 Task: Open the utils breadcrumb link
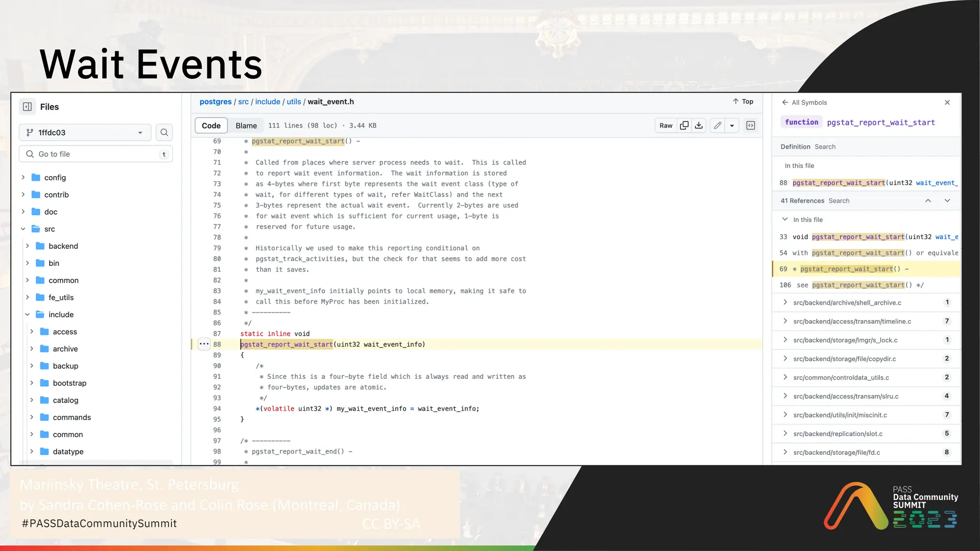click(x=294, y=101)
